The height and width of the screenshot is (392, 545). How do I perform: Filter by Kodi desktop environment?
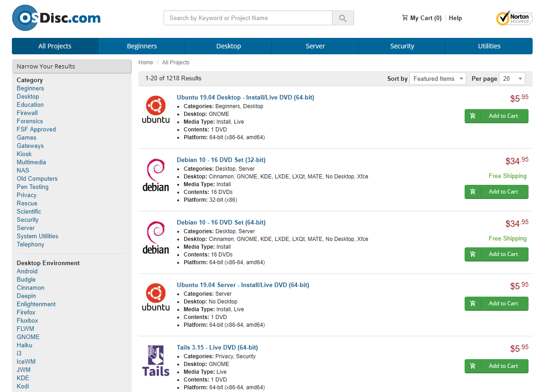point(23,386)
